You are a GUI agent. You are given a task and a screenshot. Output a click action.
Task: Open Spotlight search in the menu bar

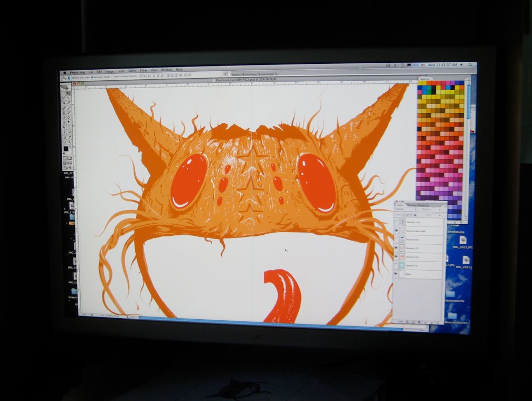click(x=470, y=64)
